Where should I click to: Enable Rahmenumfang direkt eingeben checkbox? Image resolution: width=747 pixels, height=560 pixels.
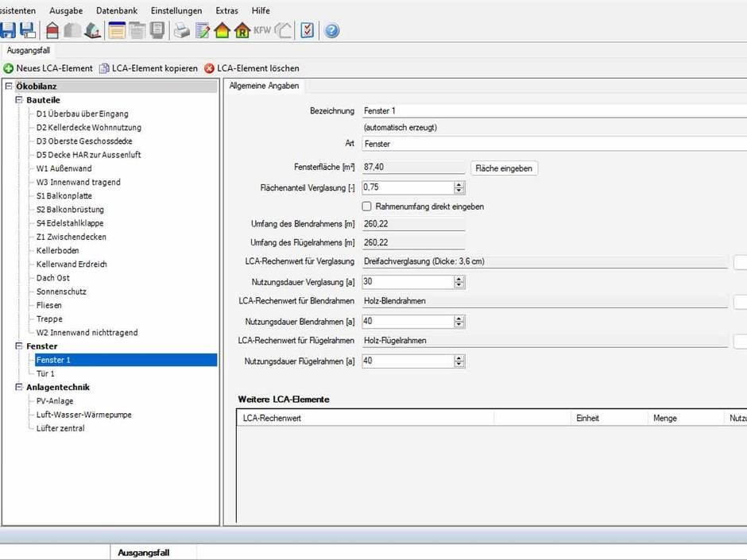pos(366,207)
